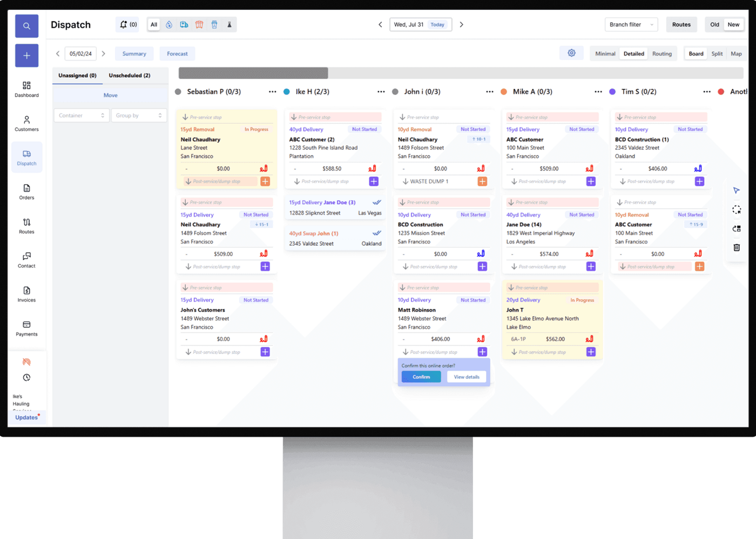
Task: Switch the view mode to Minimal
Action: (605, 53)
